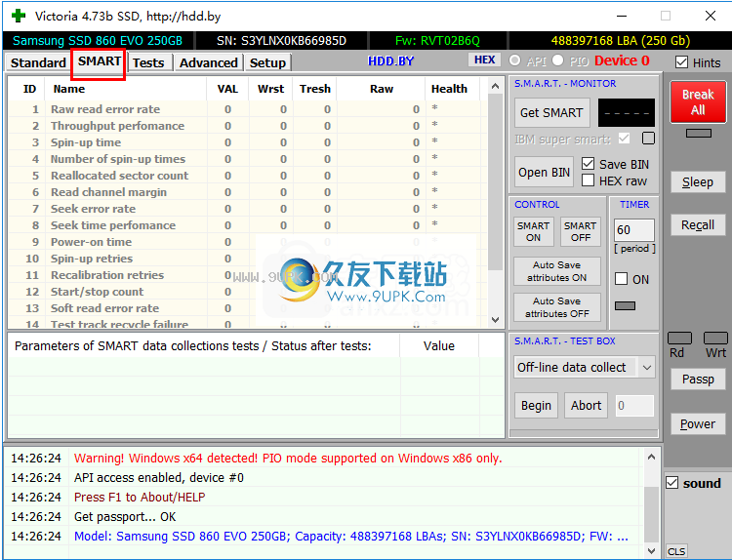
Task: Click the SMART OFF button
Action: [581, 231]
